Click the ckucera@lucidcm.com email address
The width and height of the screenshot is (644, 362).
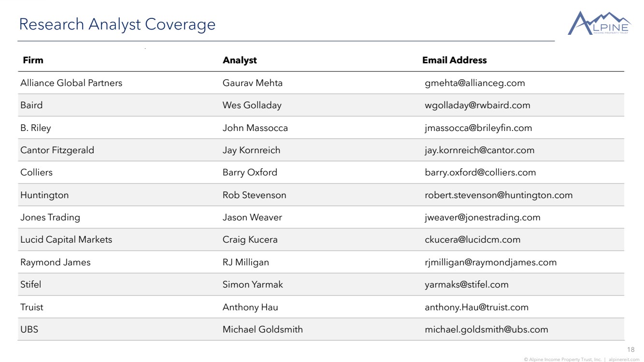[472, 240]
